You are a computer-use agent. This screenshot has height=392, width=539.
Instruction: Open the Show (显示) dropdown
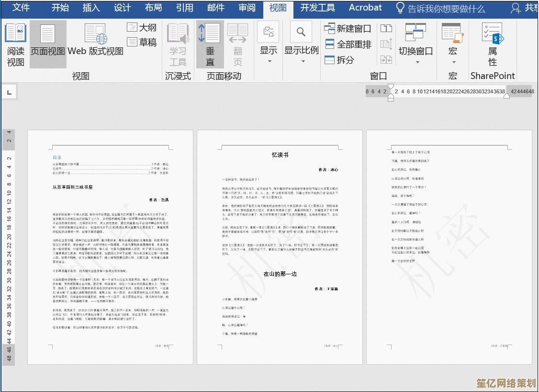(269, 43)
